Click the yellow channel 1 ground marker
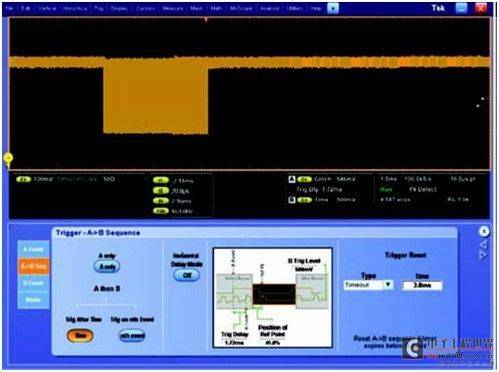This screenshot has height=372, width=499. coord(8,159)
